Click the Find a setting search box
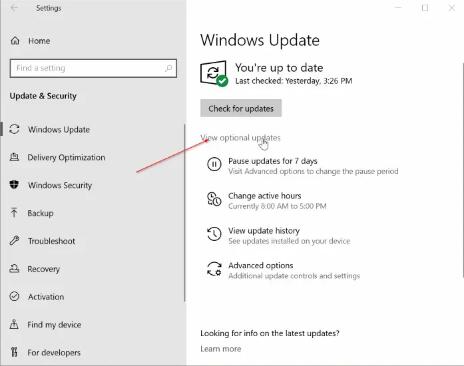 [93, 68]
